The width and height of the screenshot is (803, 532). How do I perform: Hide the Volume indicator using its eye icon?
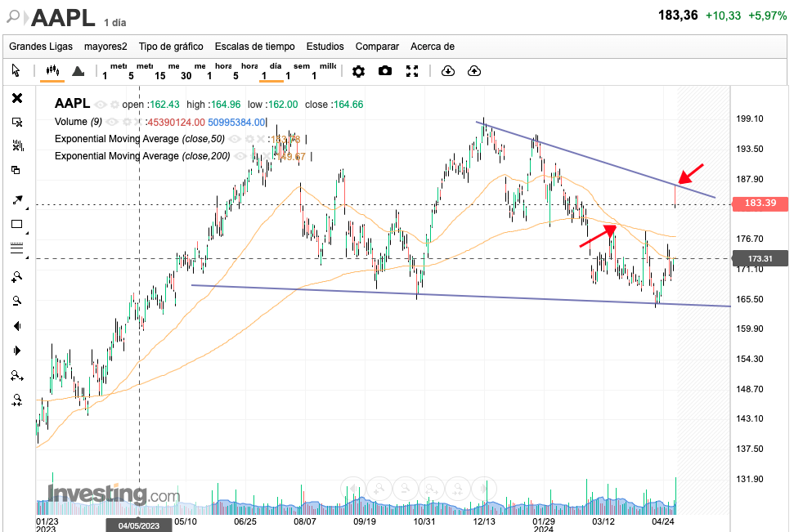pos(114,122)
